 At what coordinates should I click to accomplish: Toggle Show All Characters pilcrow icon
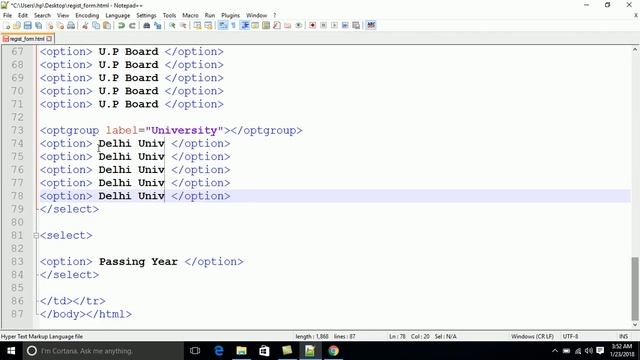point(233,25)
